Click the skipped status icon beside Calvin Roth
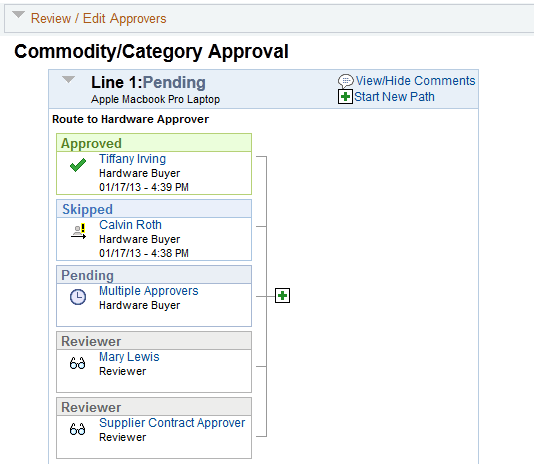The width and height of the screenshot is (534, 464). click(78, 231)
